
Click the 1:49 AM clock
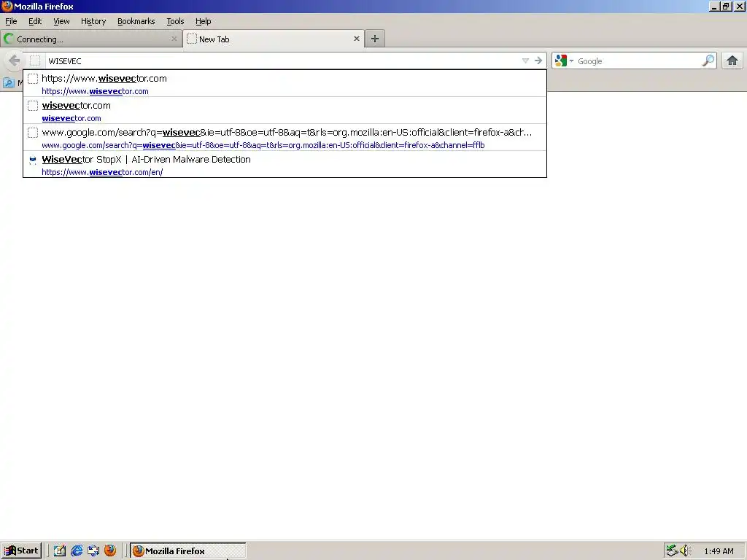719,551
